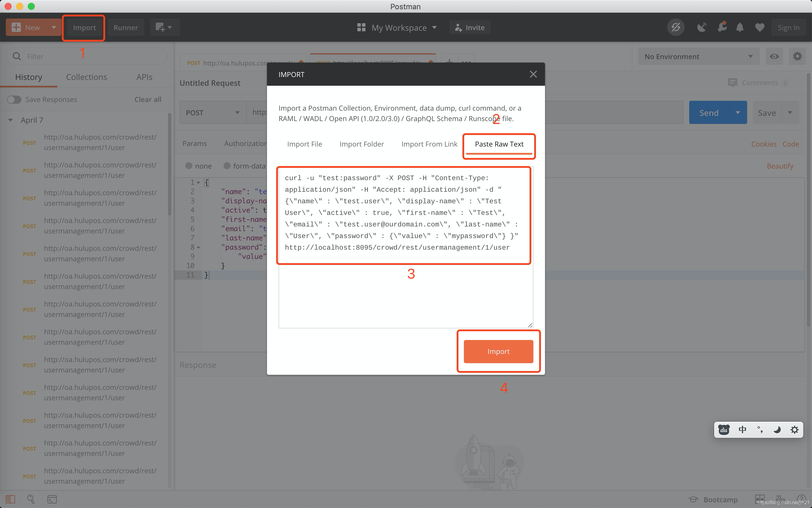The image size is (812, 508).
Task: Open the Postman console icon
Action: (x=52, y=499)
